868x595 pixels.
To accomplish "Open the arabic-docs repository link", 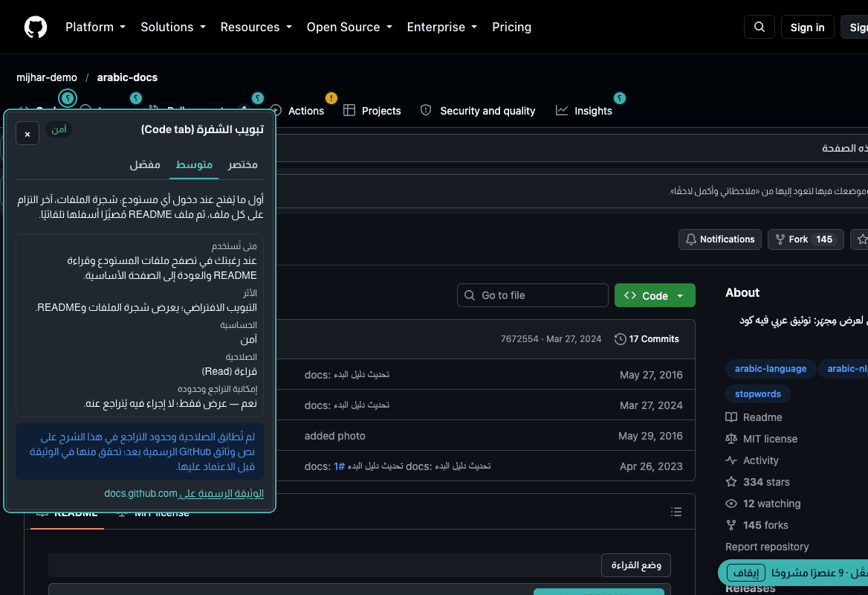I will [127, 77].
